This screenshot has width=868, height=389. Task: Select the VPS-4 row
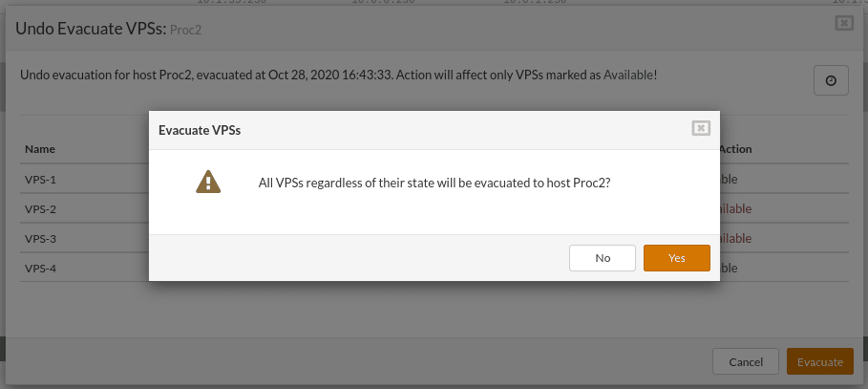[434, 268]
